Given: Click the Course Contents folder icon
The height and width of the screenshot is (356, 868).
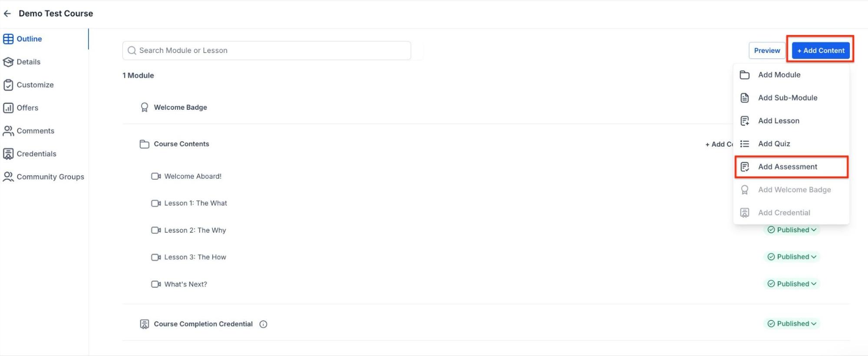Looking at the screenshot, I should pyautogui.click(x=144, y=144).
